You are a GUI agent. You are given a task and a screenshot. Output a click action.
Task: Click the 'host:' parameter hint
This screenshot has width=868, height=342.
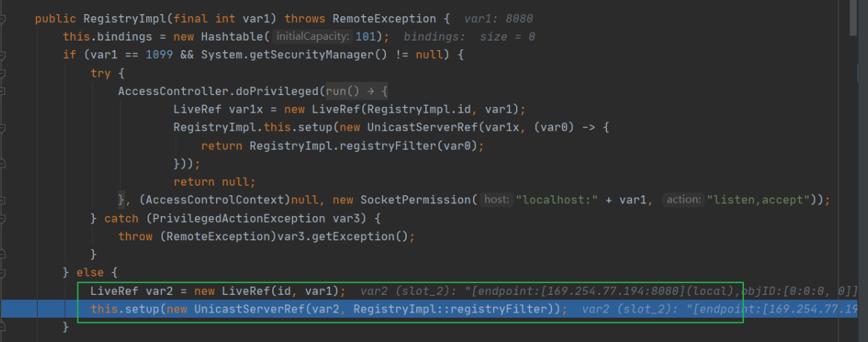pos(496,200)
